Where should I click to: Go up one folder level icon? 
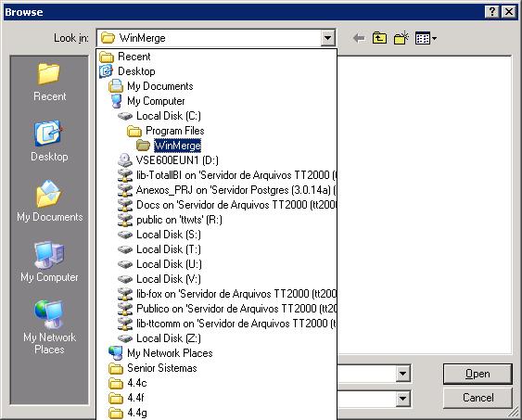click(x=379, y=38)
